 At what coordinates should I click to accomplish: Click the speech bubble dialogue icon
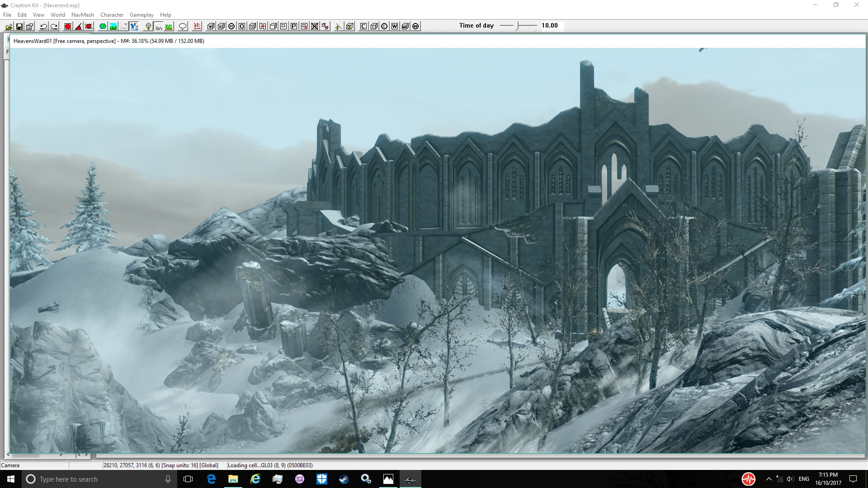183,26
